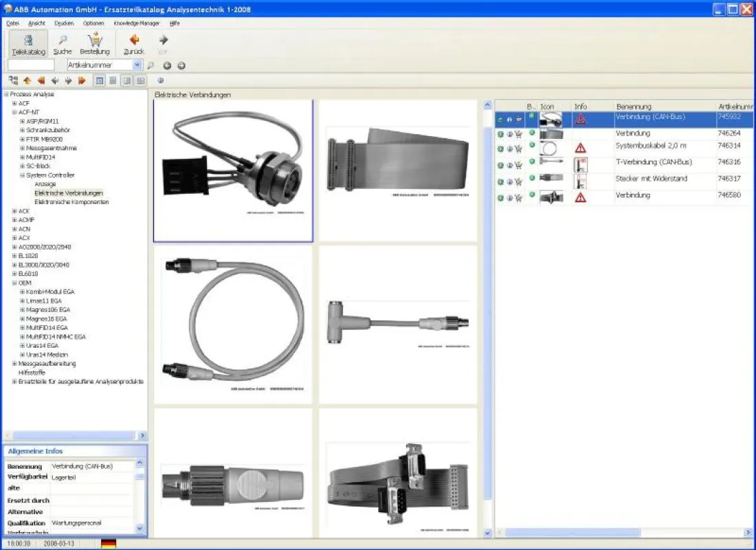Click the green gear icon in Systembuskabel 2,0 m row
756x550 pixels.
coord(501,149)
